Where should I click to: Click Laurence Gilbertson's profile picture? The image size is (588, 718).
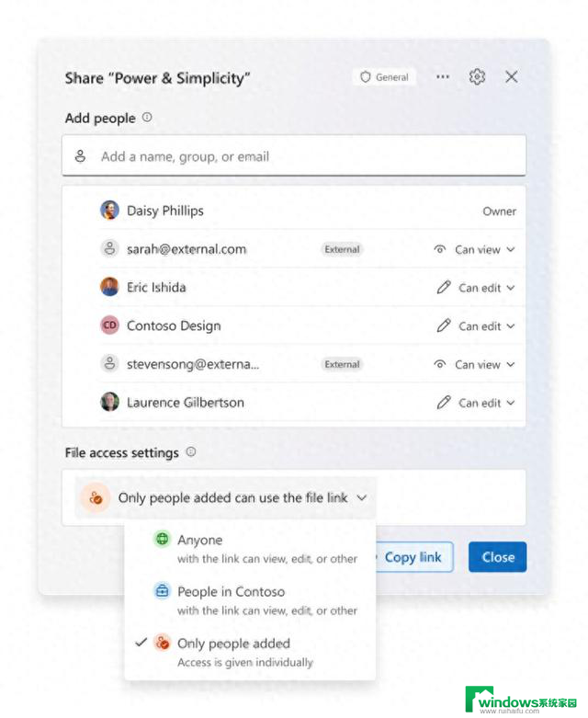click(109, 402)
